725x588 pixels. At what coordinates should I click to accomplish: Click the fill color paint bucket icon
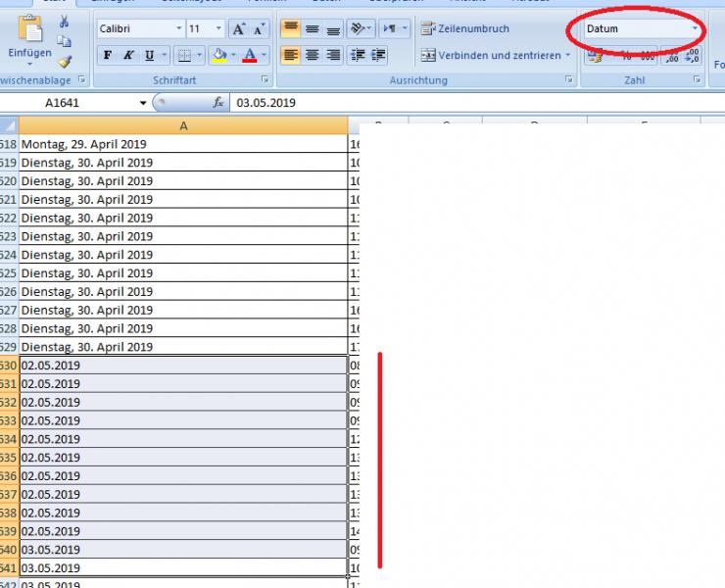pos(219,55)
